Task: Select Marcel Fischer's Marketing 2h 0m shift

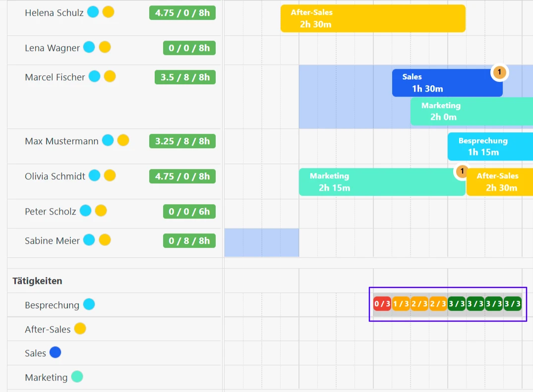Action: point(471,112)
